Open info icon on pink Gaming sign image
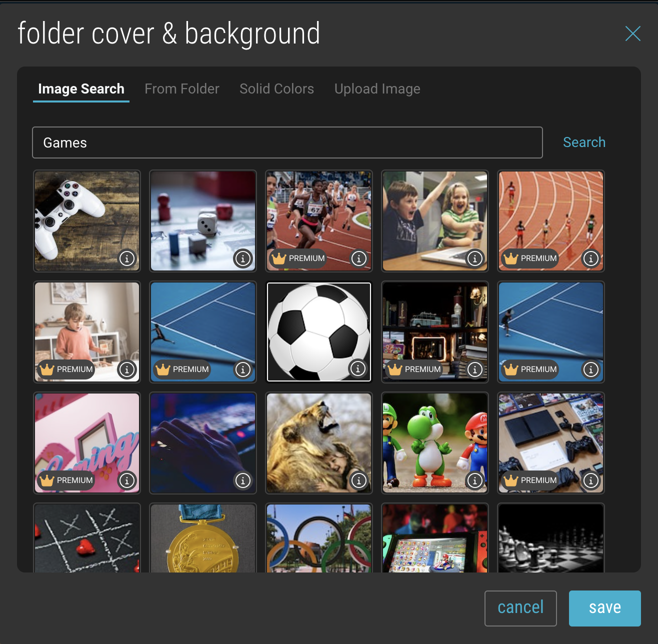The width and height of the screenshot is (658, 644). (x=127, y=480)
